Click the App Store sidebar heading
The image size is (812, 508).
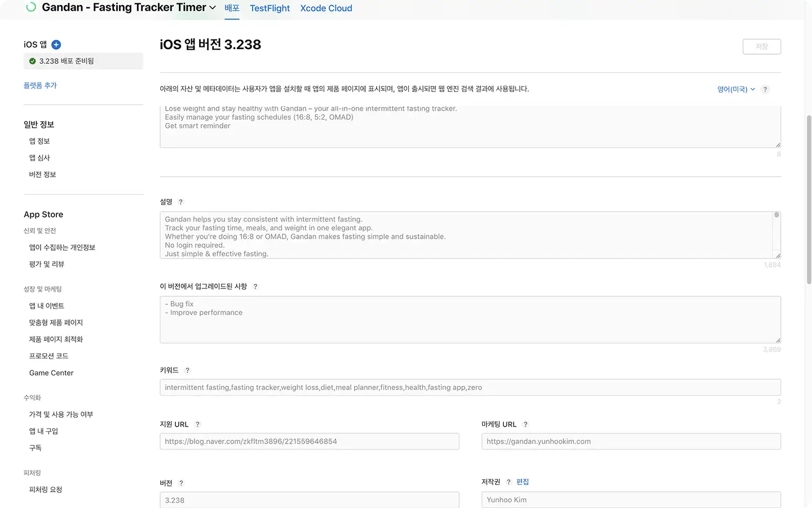pyautogui.click(x=43, y=214)
